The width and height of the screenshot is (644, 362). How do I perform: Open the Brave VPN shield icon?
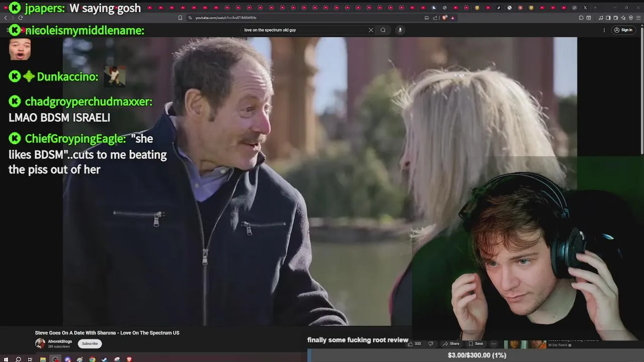631,18
